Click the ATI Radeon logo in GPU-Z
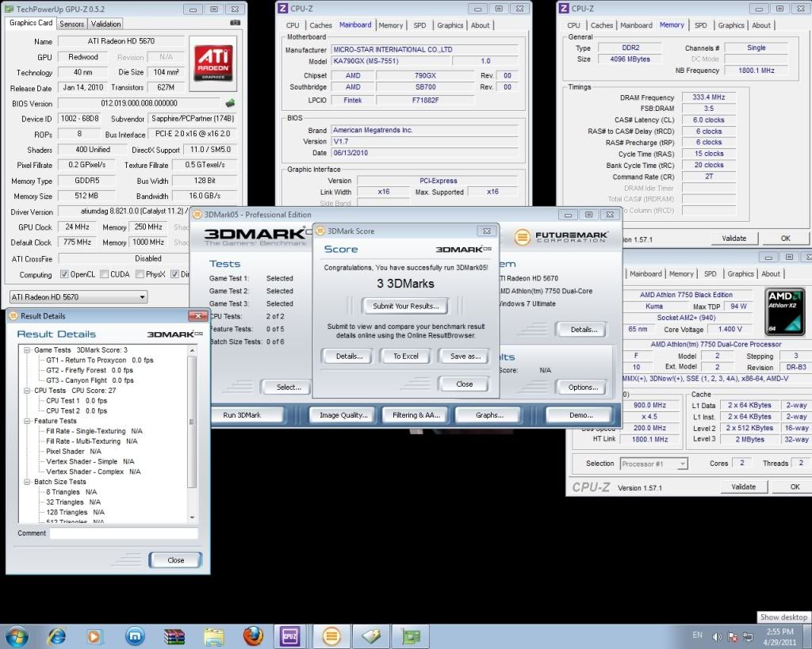The height and width of the screenshot is (649, 812). [x=214, y=63]
